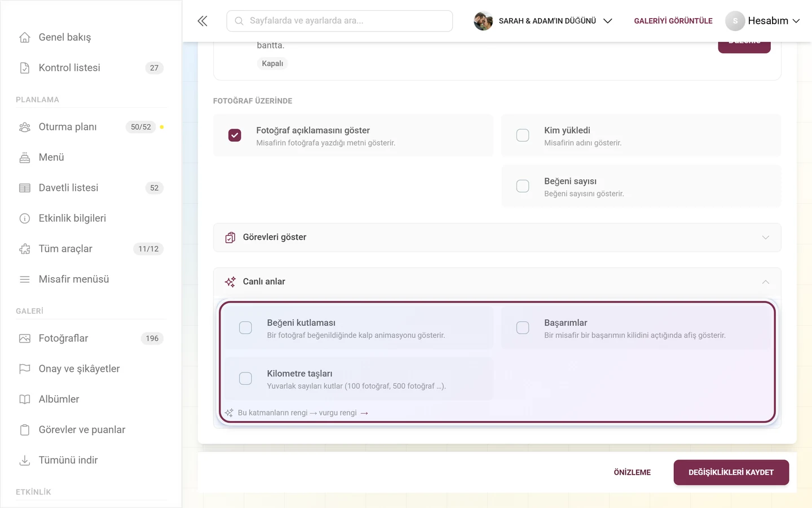Click the Canlı anlar sparkle icon
The image size is (812, 508).
pyautogui.click(x=230, y=282)
